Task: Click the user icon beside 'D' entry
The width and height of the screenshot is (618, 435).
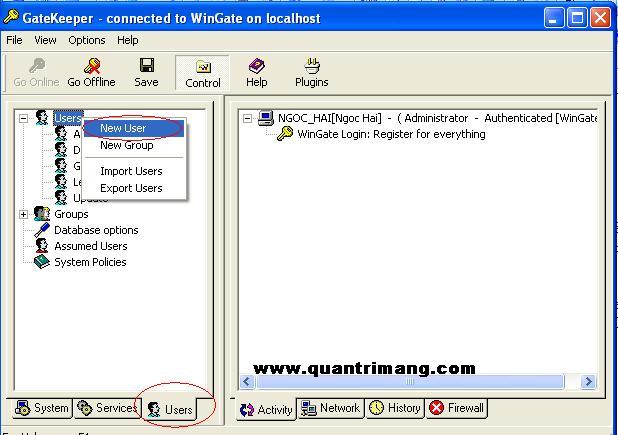Action: tap(61, 149)
